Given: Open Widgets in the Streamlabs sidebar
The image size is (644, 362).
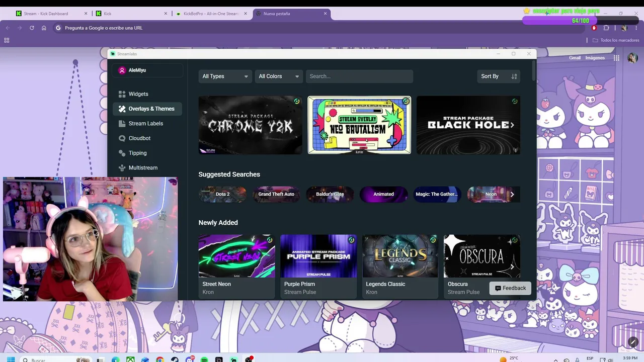Looking at the screenshot, I should tap(147, 94).
